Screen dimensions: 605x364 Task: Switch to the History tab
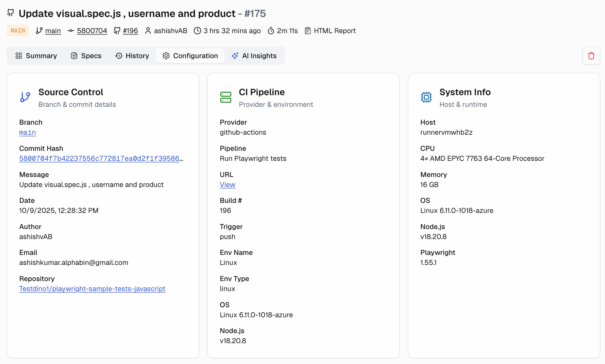pyautogui.click(x=137, y=56)
